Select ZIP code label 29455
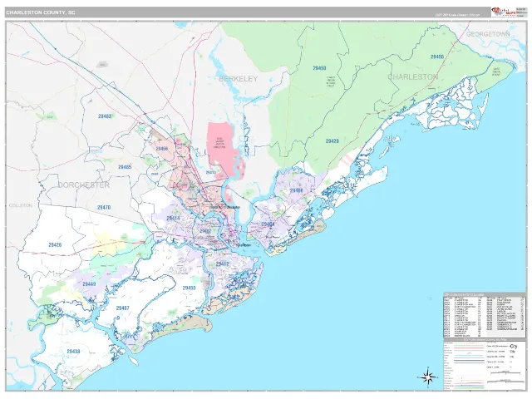 coord(189,288)
